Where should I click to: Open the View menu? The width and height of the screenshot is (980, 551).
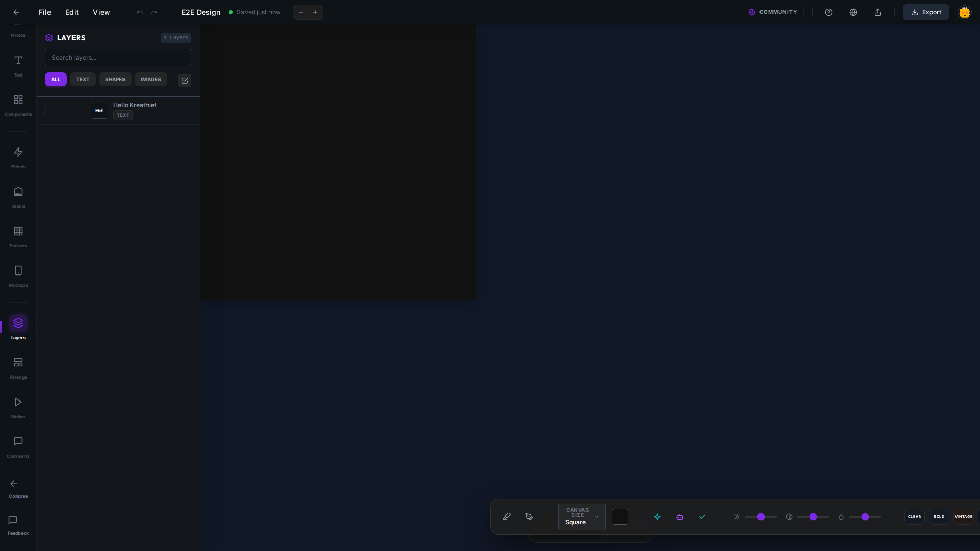point(102,12)
